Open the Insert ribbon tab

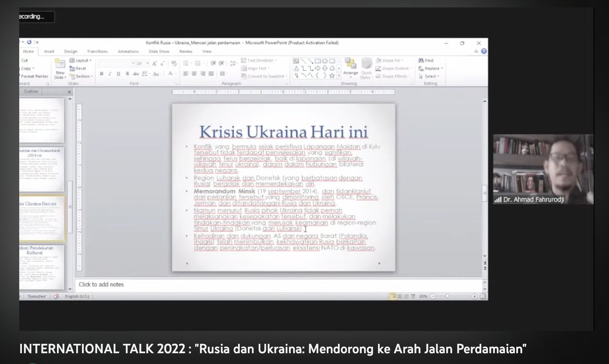point(49,51)
